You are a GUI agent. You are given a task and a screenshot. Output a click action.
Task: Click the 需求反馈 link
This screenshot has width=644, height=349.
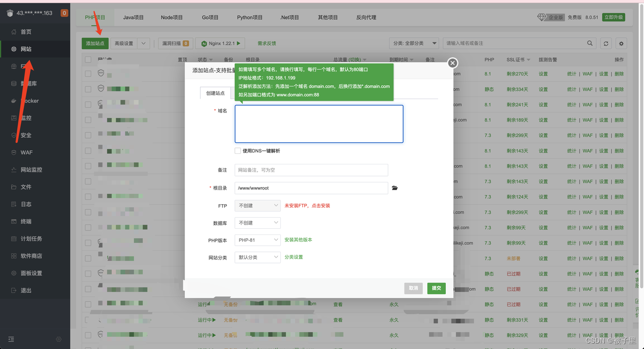(267, 43)
